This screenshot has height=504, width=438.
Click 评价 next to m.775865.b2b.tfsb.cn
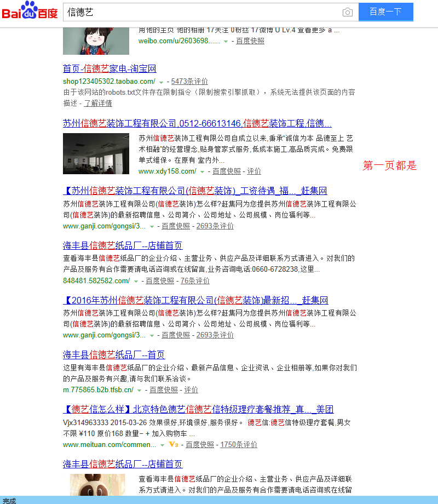click(191, 390)
